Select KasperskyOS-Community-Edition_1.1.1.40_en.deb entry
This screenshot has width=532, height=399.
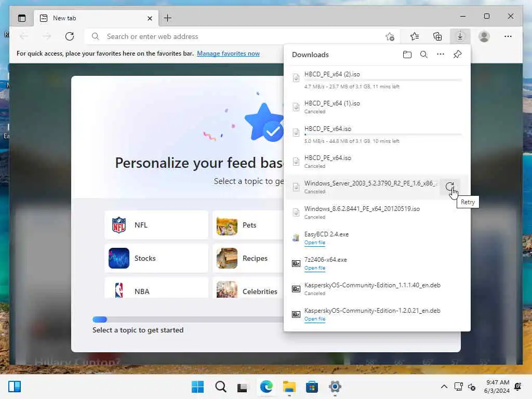377,289
